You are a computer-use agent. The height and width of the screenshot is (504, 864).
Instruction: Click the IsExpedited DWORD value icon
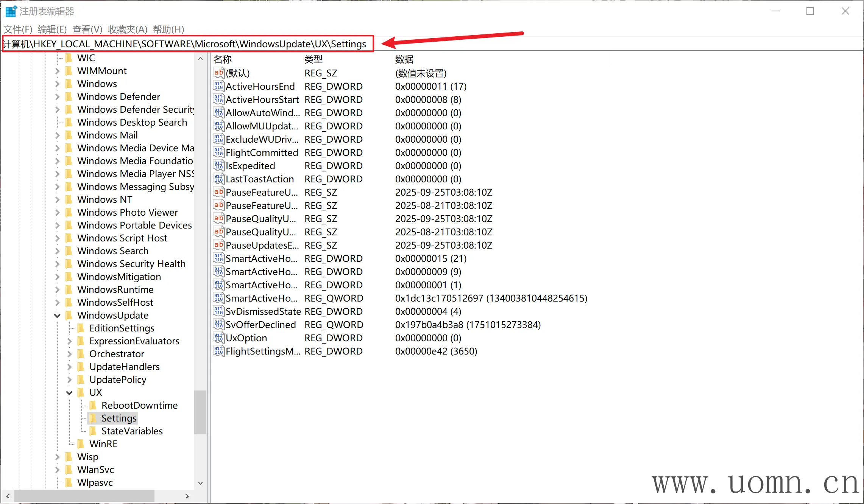coord(218,166)
